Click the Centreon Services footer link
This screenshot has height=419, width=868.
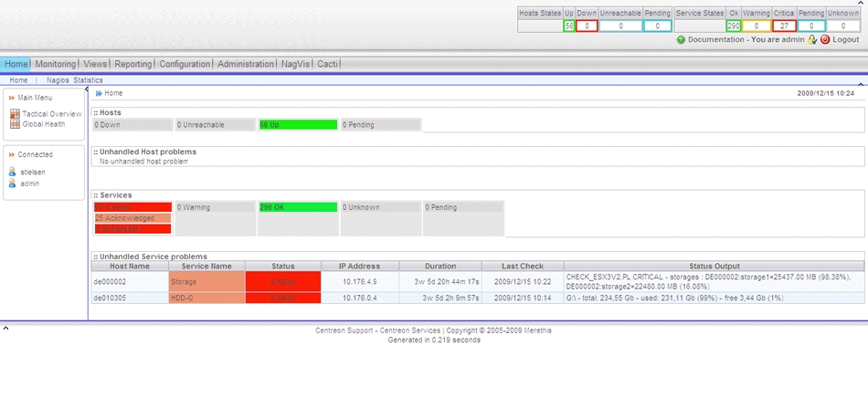pos(409,330)
